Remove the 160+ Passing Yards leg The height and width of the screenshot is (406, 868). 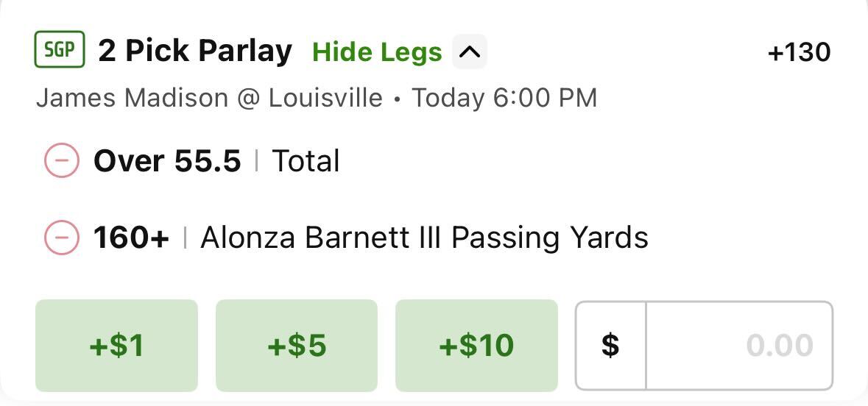(61, 238)
